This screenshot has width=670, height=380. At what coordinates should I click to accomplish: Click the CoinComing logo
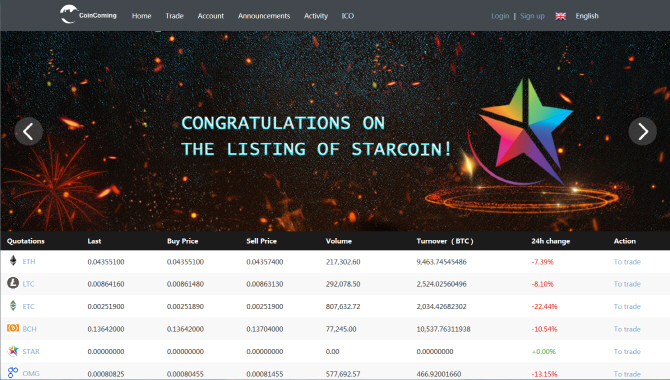[88, 15]
